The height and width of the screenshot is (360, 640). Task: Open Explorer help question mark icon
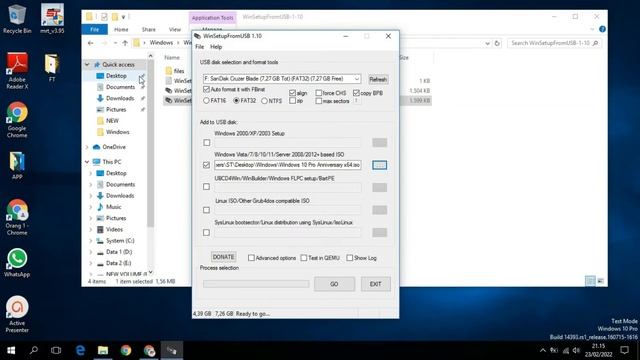tap(602, 29)
